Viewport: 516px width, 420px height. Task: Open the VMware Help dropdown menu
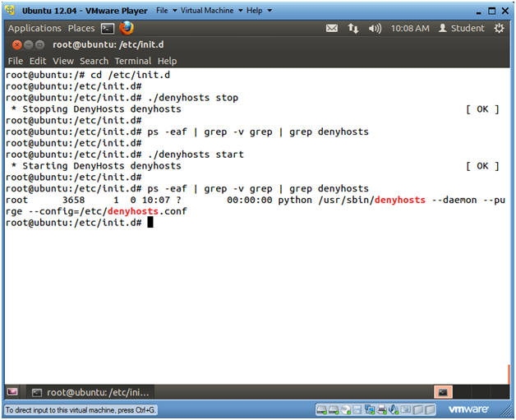pos(260,11)
